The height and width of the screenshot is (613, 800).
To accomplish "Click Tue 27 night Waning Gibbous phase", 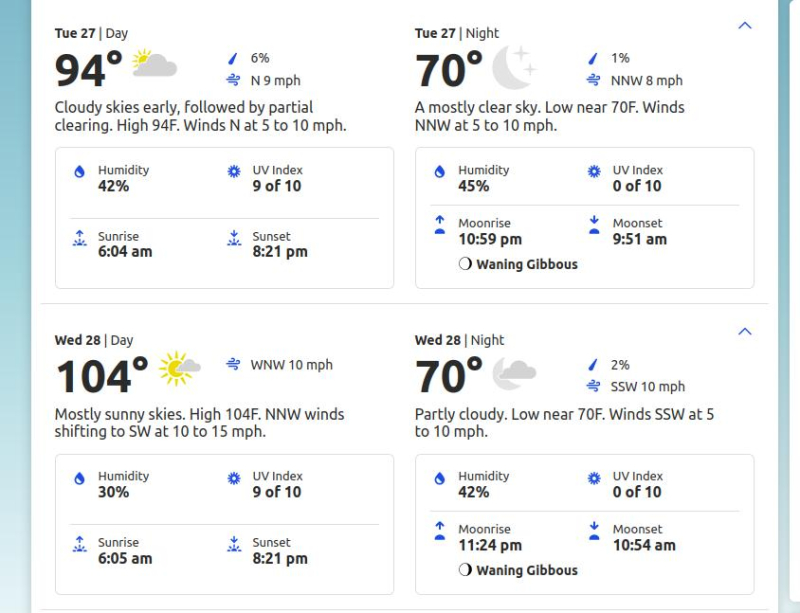I will click(518, 265).
